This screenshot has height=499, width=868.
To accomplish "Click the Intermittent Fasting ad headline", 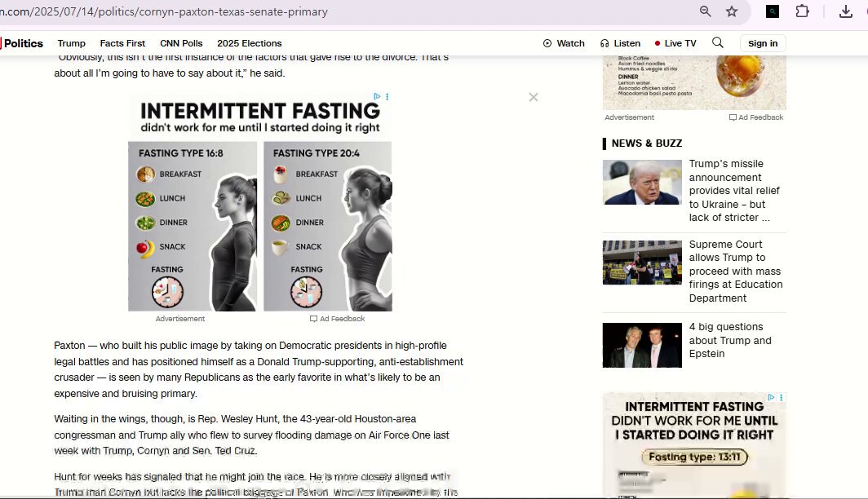I will tap(260, 111).
